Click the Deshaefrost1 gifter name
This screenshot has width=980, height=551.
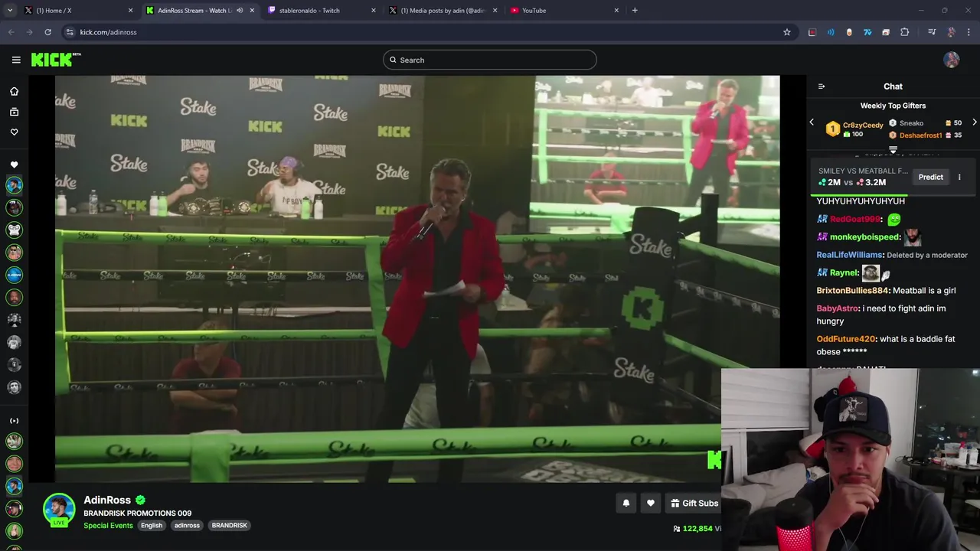click(920, 135)
